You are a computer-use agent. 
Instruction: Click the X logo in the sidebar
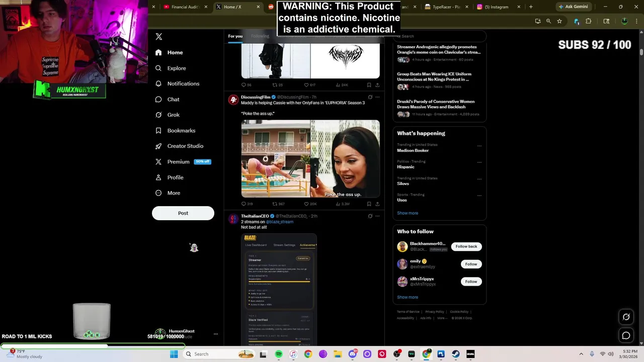coord(159,37)
